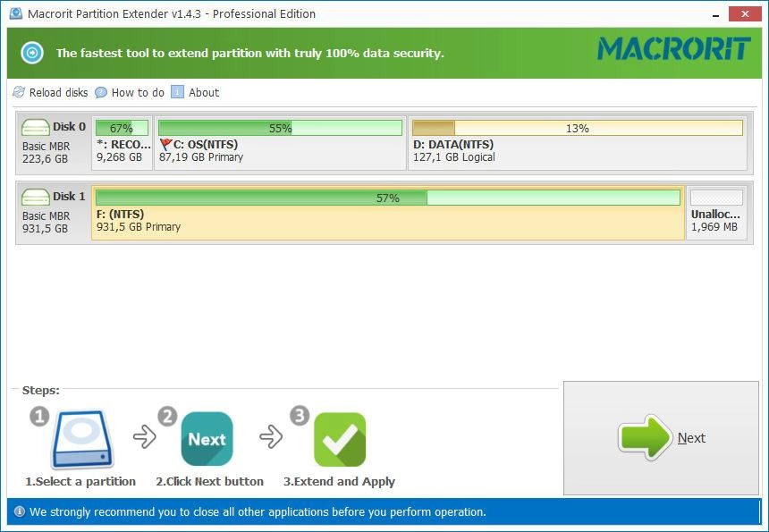
Task: Click the red boot flag on C: partition
Action: point(165,144)
